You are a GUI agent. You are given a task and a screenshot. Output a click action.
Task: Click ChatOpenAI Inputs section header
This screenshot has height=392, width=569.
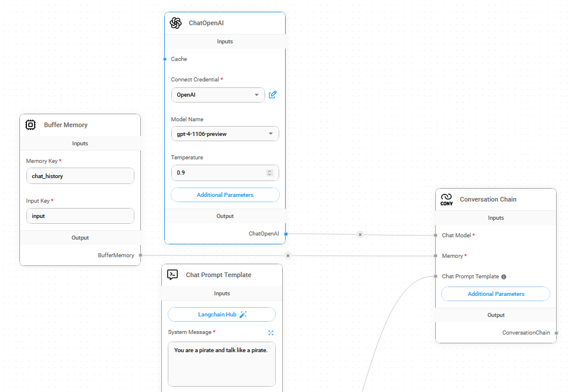tap(225, 42)
